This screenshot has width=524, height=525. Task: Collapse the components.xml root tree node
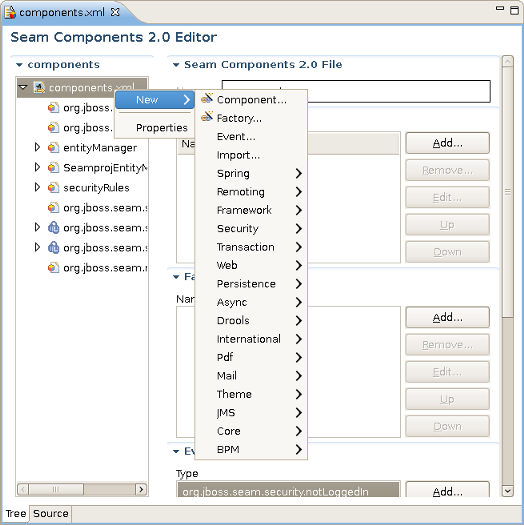[x=23, y=87]
